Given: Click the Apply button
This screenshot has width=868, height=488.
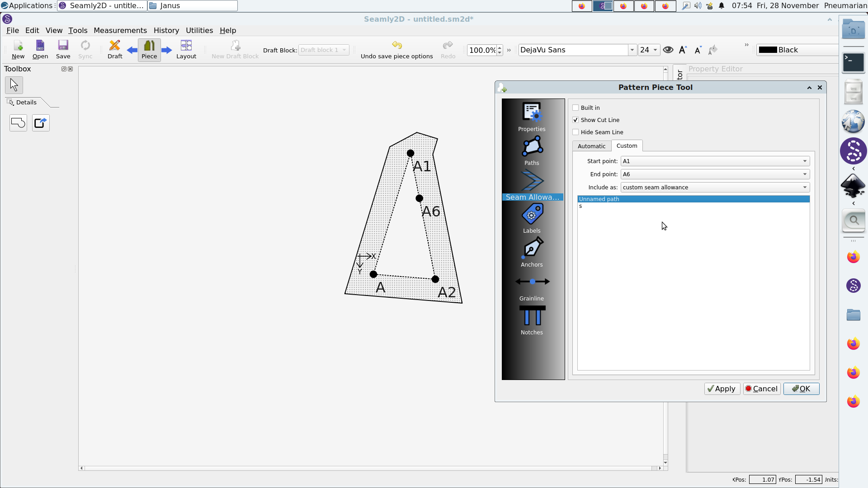Looking at the screenshot, I should pos(722,389).
